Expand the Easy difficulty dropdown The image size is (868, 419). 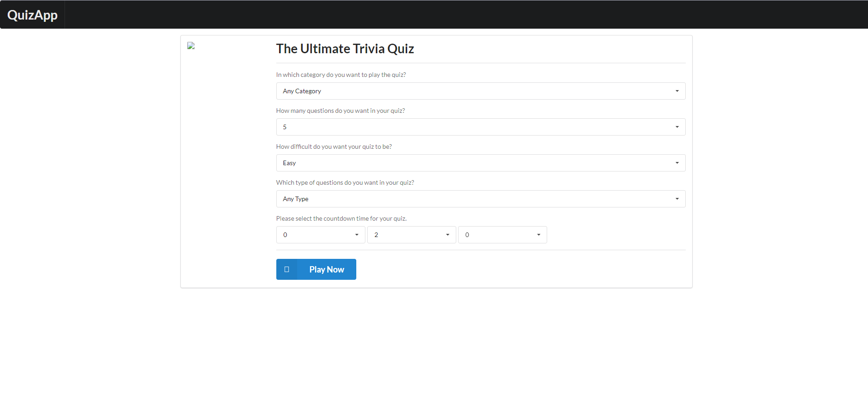481,163
